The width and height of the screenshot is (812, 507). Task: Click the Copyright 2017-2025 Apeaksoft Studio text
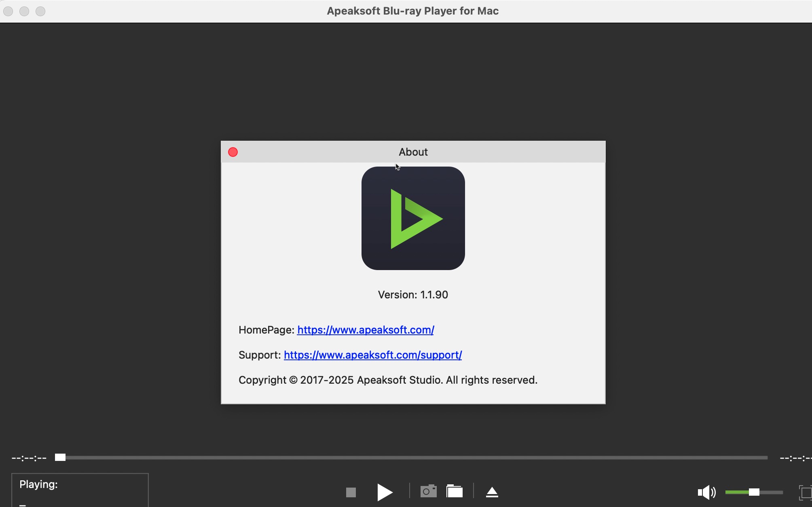click(388, 380)
